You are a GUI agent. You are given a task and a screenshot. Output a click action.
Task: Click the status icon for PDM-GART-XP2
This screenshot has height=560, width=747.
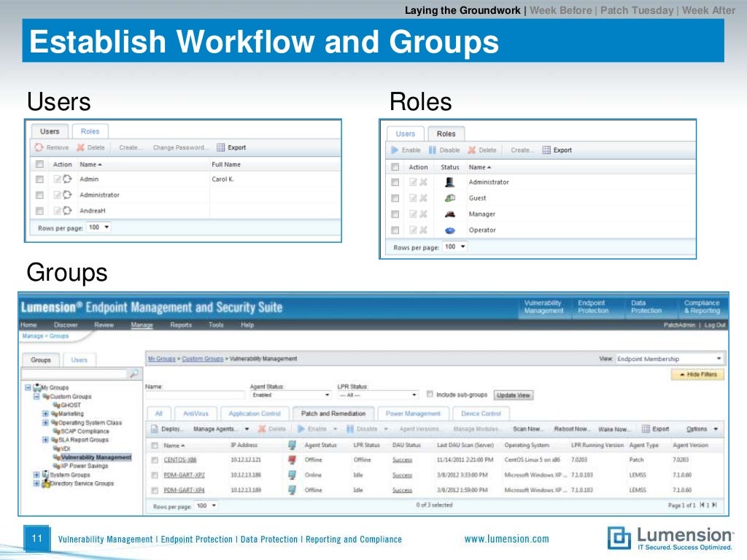[292, 475]
